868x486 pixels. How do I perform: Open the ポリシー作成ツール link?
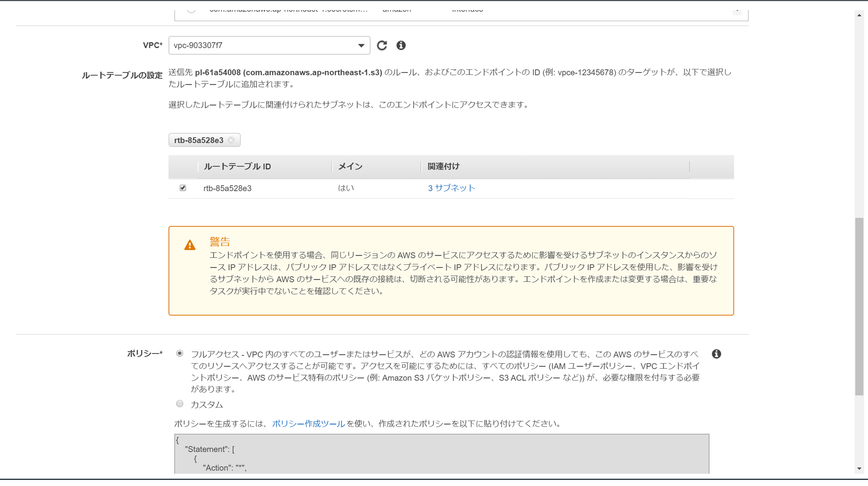[x=308, y=424]
